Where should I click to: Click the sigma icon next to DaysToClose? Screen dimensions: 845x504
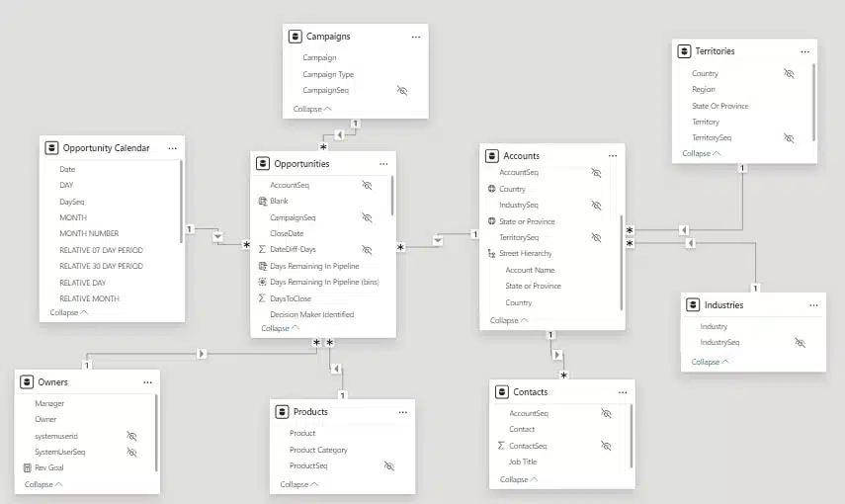pyautogui.click(x=262, y=297)
